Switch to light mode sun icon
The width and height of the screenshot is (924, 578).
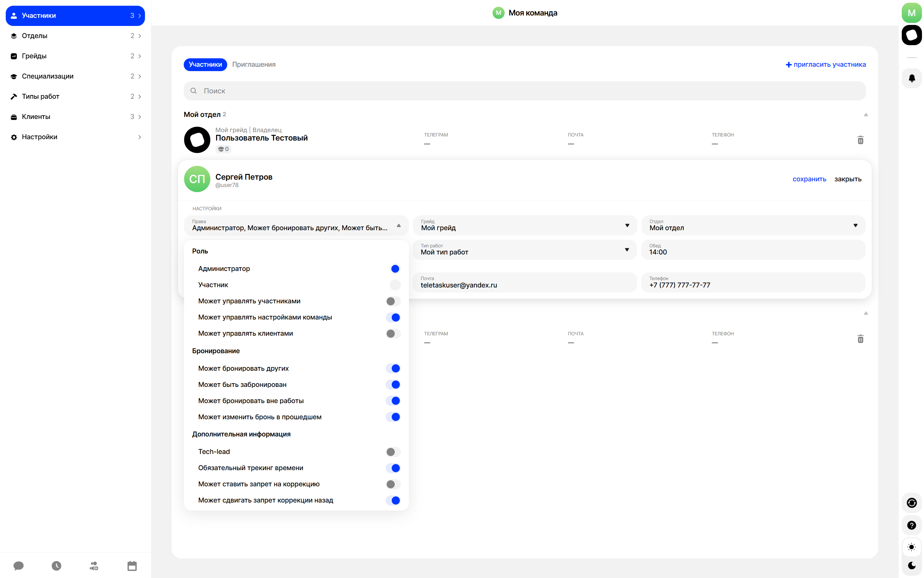912,547
